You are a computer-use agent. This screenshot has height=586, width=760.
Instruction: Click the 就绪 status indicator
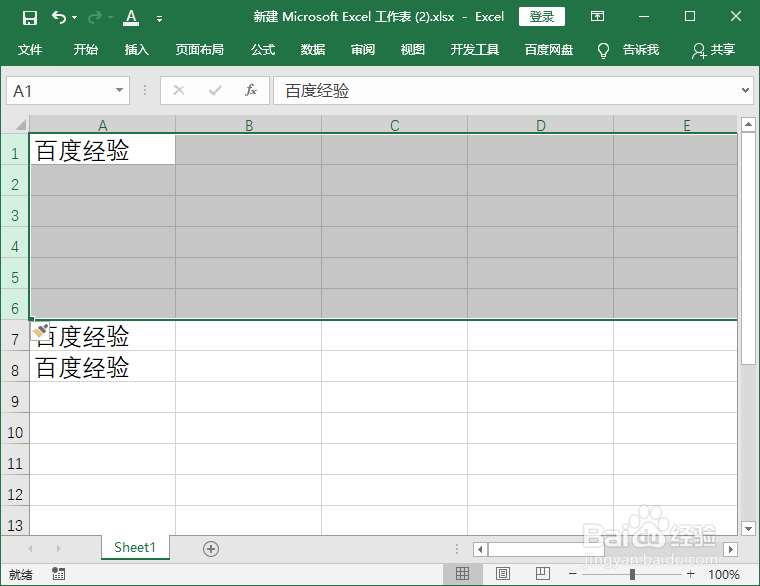[21, 575]
